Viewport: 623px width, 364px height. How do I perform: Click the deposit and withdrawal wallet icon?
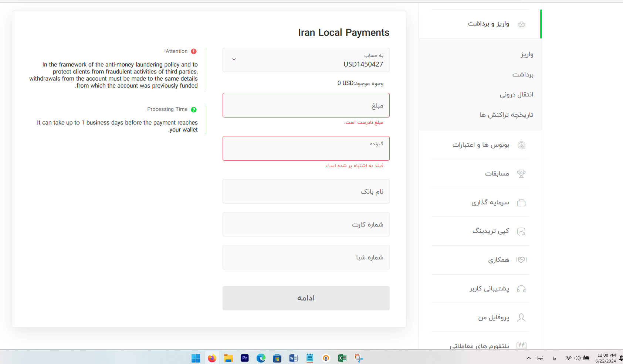click(521, 24)
